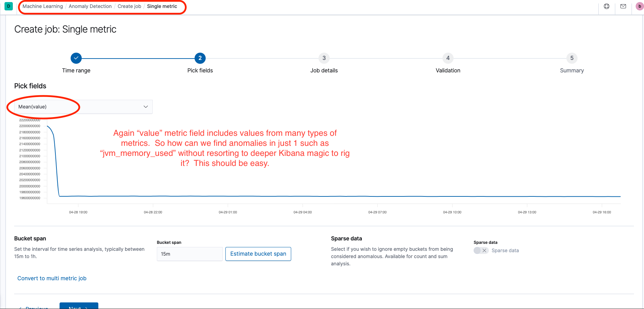
Task: Open the user menu avatar b
Action: point(639,6)
